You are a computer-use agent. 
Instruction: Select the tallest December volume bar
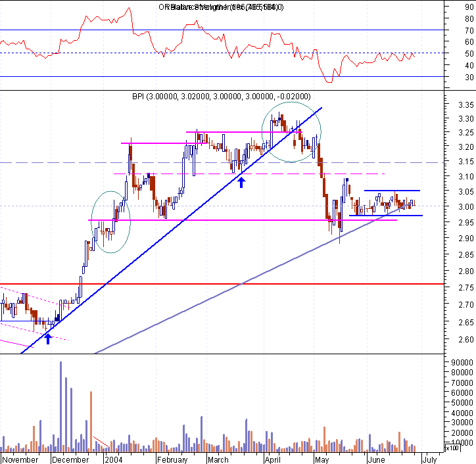coord(60,407)
